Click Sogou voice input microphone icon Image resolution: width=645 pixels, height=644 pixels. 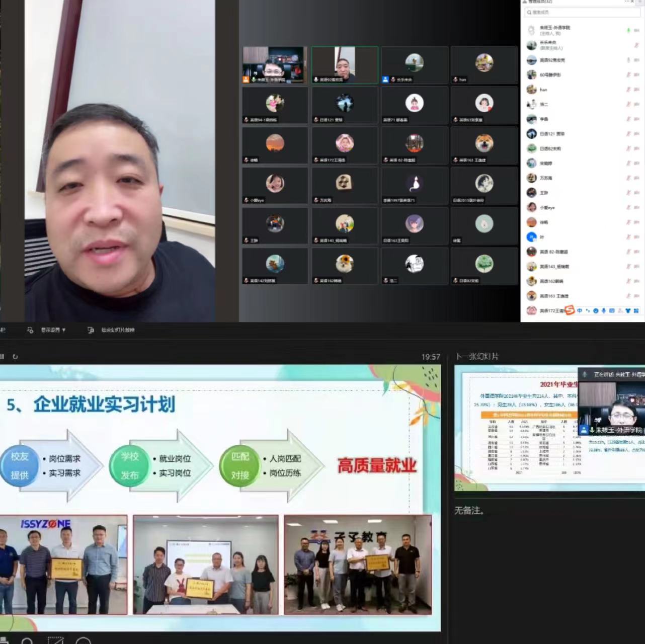click(x=604, y=311)
